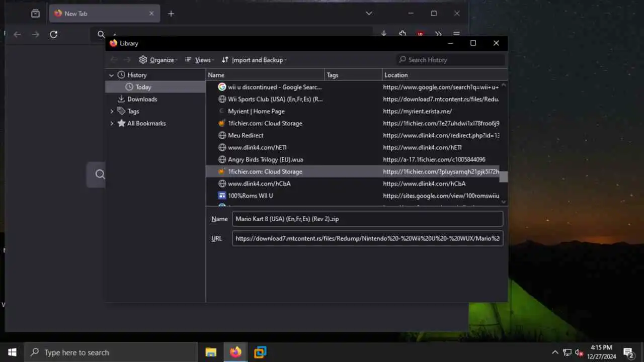The width and height of the screenshot is (644, 362).
Task: Open the Views menu in Library
Action: click(199, 60)
